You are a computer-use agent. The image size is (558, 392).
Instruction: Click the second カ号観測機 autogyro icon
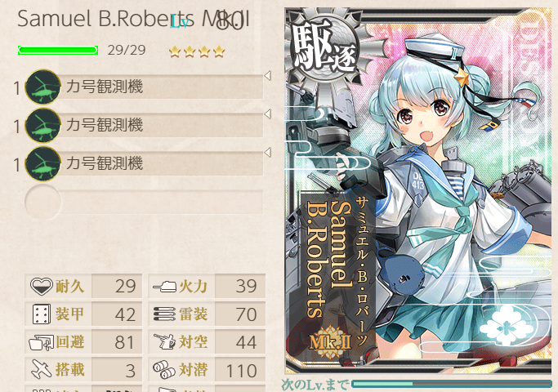point(42,125)
